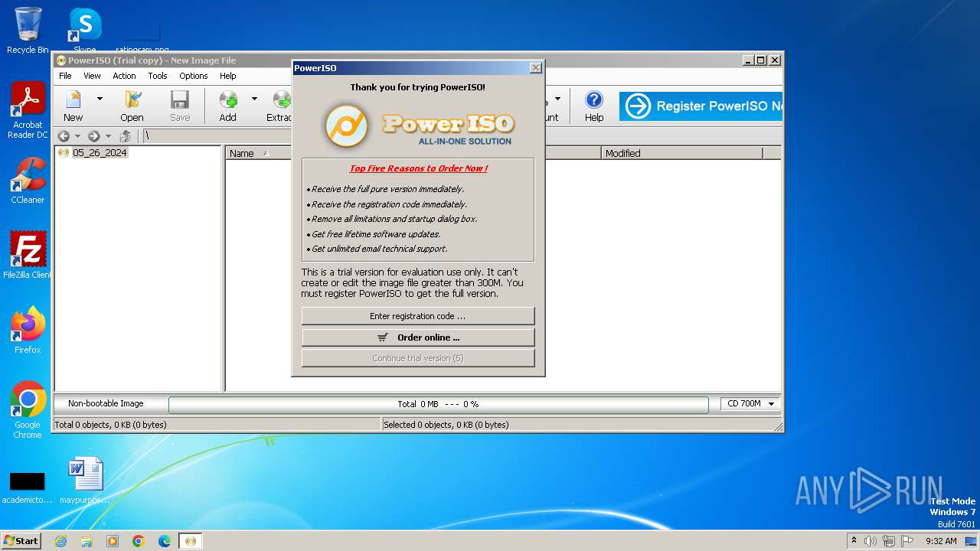Click the Non-bootable Image status label
The height and width of the screenshot is (551, 980).
[106, 403]
